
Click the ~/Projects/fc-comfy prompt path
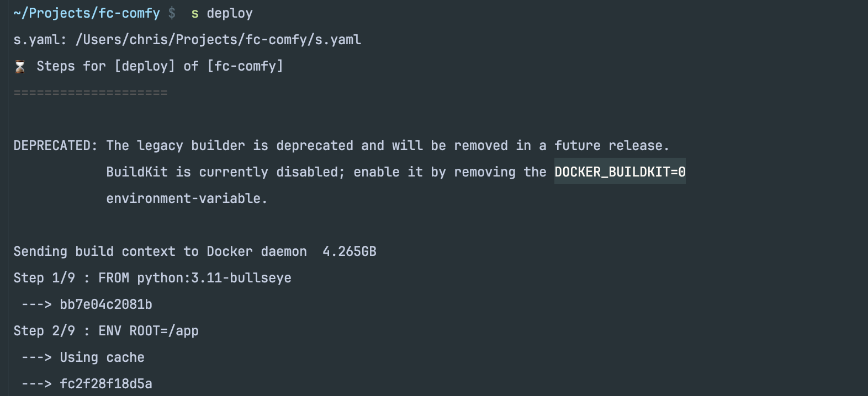87,13
